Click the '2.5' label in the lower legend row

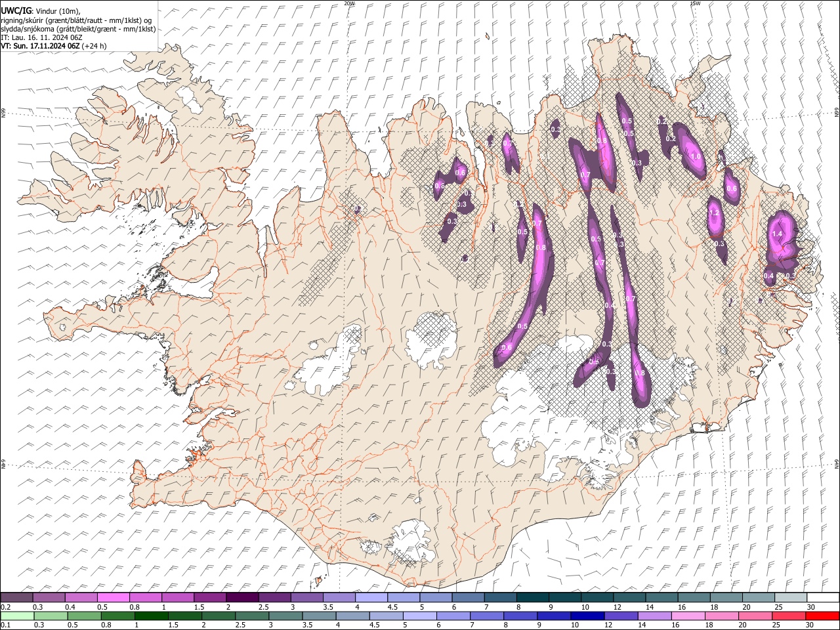(x=240, y=625)
